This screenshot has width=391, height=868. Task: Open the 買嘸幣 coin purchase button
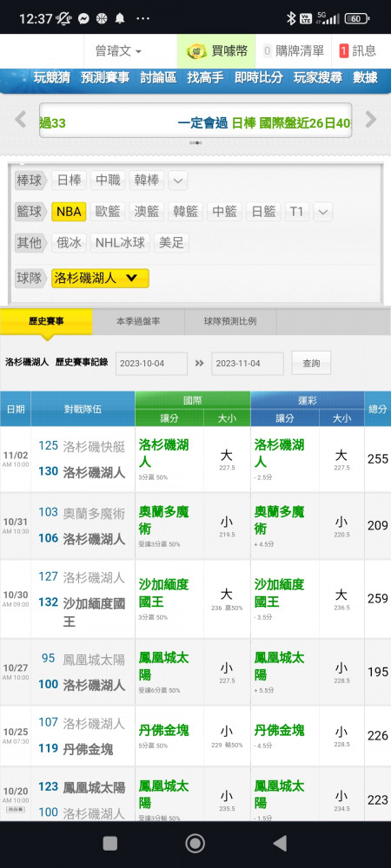(x=216, y=51)
